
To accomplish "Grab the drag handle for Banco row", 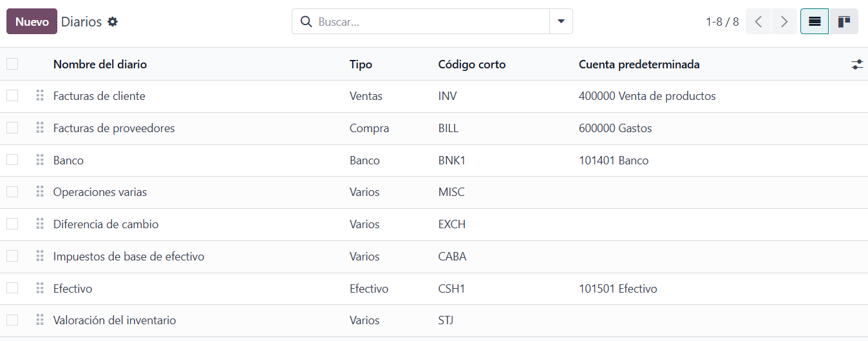I will tap(40, 160).
